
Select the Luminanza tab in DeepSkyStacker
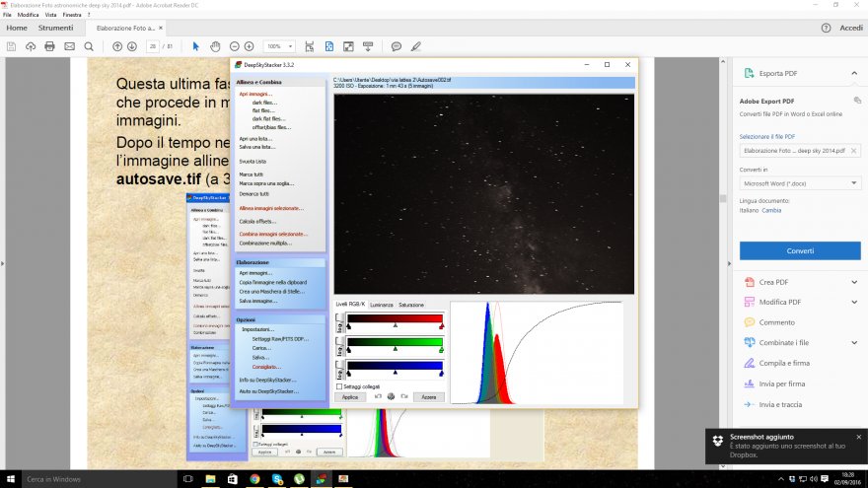click(382, 305)
